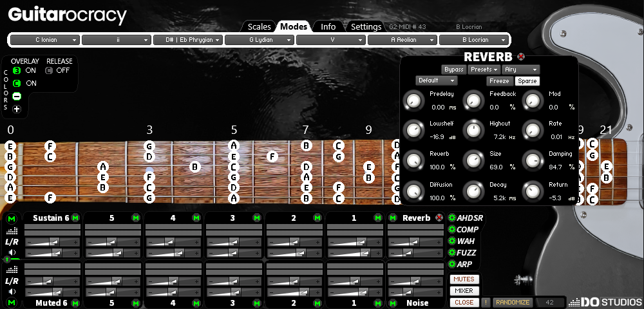
Task: Open the C Ionian dropdown
Action: pos(45,40)
